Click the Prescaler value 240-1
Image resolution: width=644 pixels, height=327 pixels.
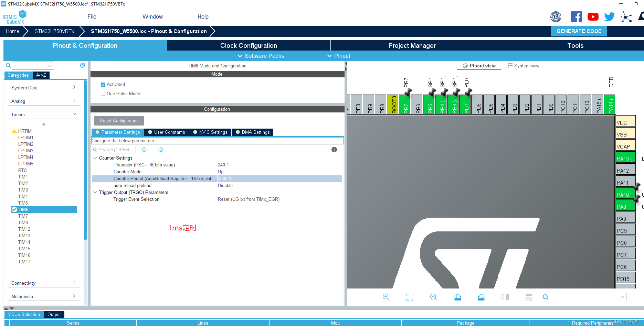(223, 165)
